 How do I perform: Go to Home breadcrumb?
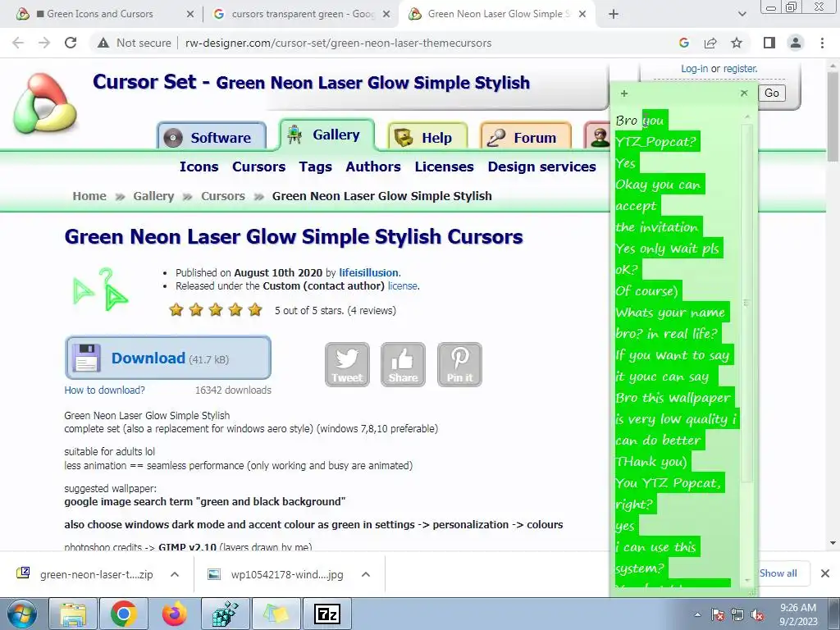point(89,196)
